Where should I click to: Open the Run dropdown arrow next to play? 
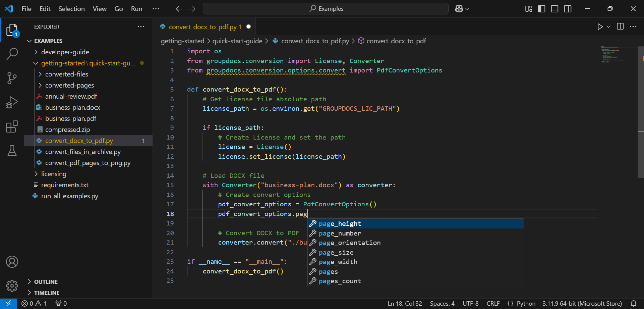coord(608,27)
